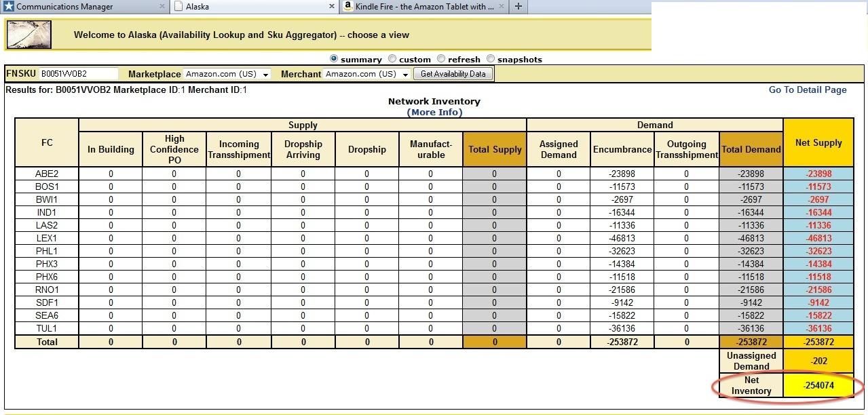Image resolution: width=868 pixels, height=415 pixels.
Task: Close the Communications Manager tab
Action: tap(162, 7)
